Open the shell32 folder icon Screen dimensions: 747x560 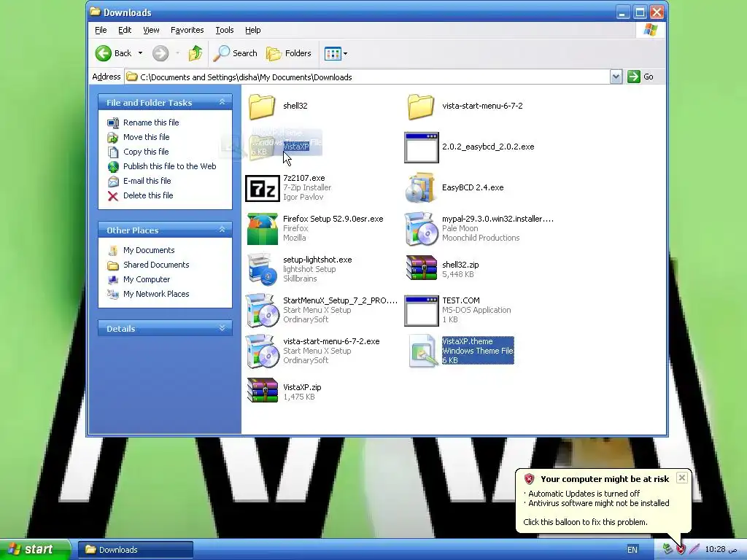262,106
